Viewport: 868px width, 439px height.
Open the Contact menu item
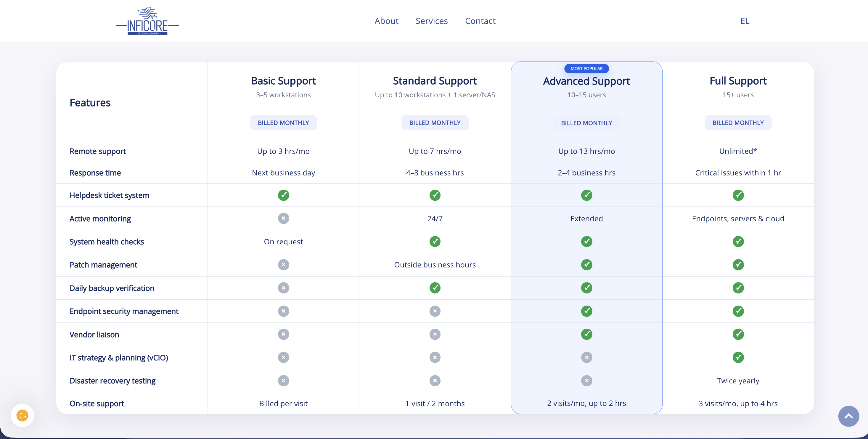tap(480, 21)
